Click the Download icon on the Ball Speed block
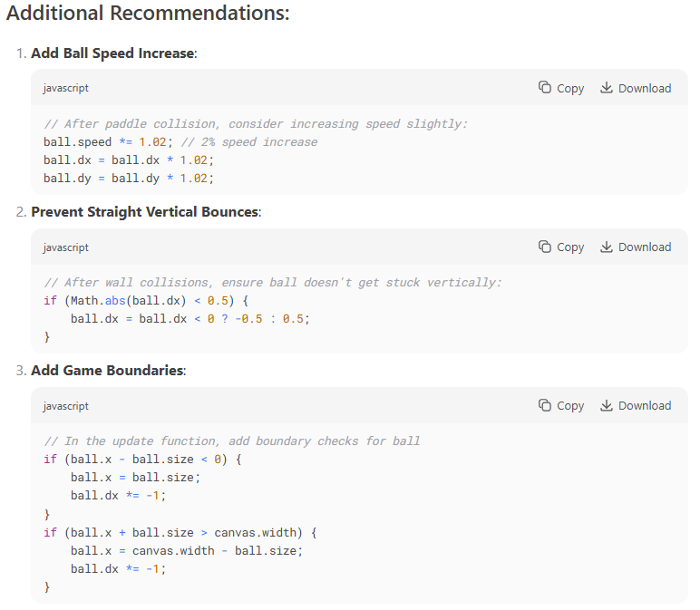700x610 pixels. pyautogui.click(x=606, y=88)
